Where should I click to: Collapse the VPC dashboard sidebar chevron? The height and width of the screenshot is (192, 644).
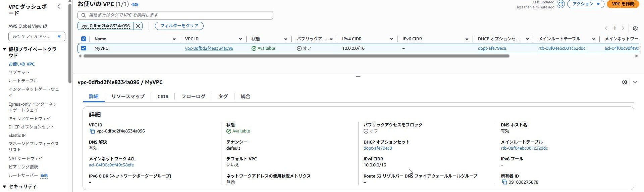tap(59, 6)
